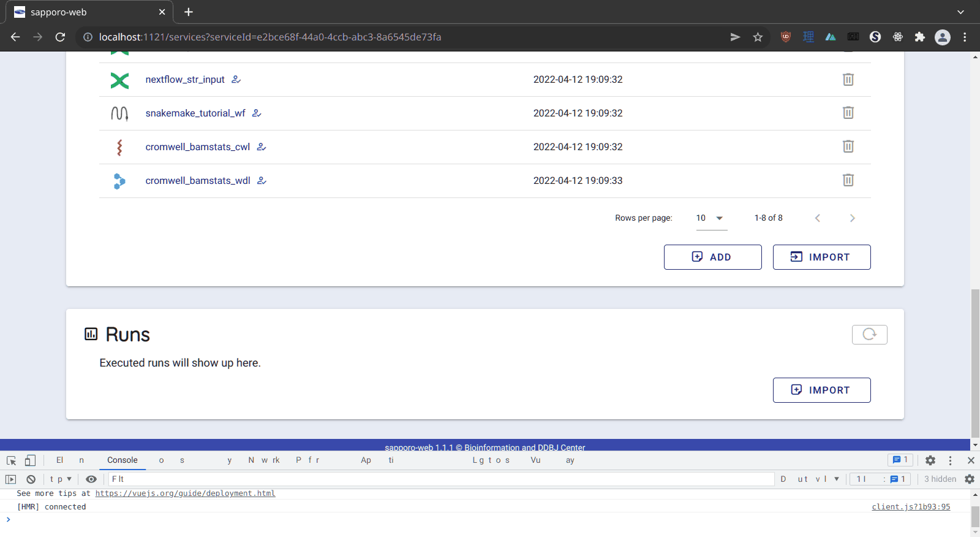Click the edit icon next to snakemake_tutorial_wf
This screenshot has width=980, height=537.
pyautogui.click(x=257, y=113)
